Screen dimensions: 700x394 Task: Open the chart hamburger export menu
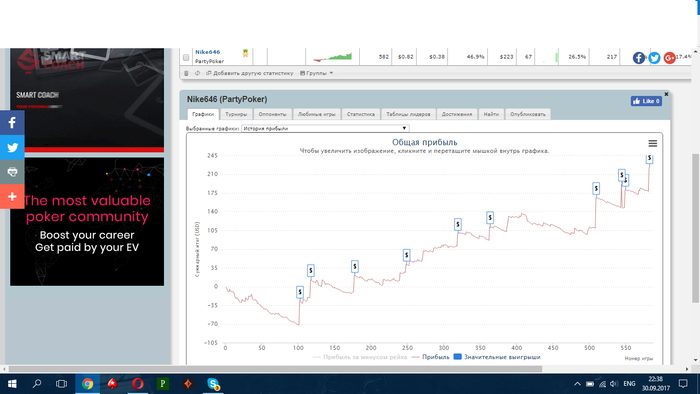coord(652,143)
